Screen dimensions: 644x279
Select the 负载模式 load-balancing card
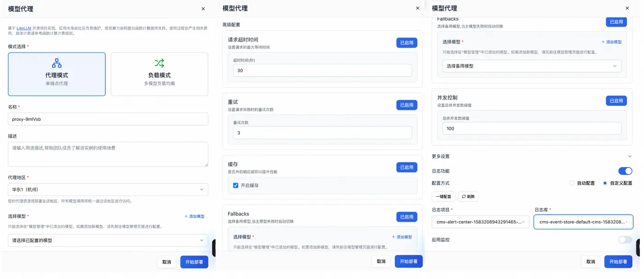[x=159, y=74]
